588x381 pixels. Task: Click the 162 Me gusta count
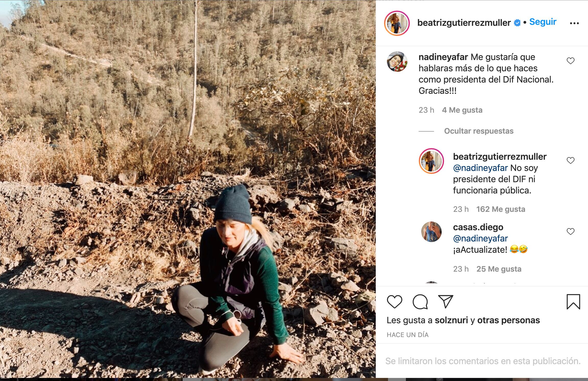click(x=500, y=209)
